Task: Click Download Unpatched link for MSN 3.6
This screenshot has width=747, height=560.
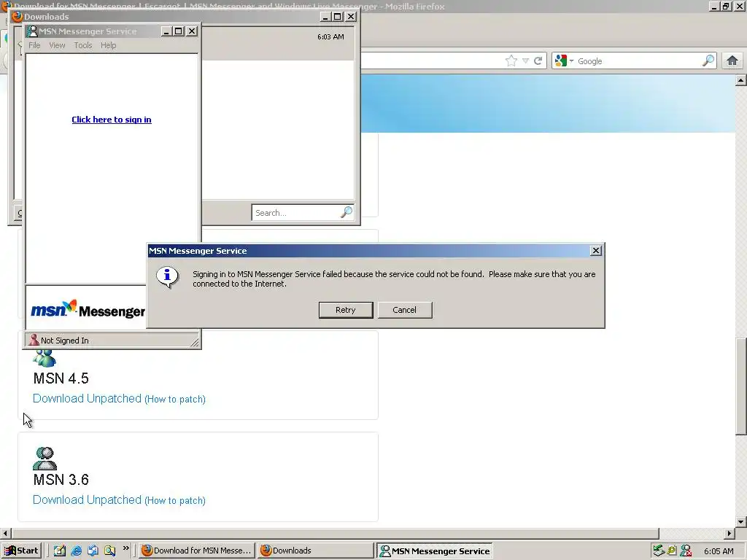Action: (88, 500)
